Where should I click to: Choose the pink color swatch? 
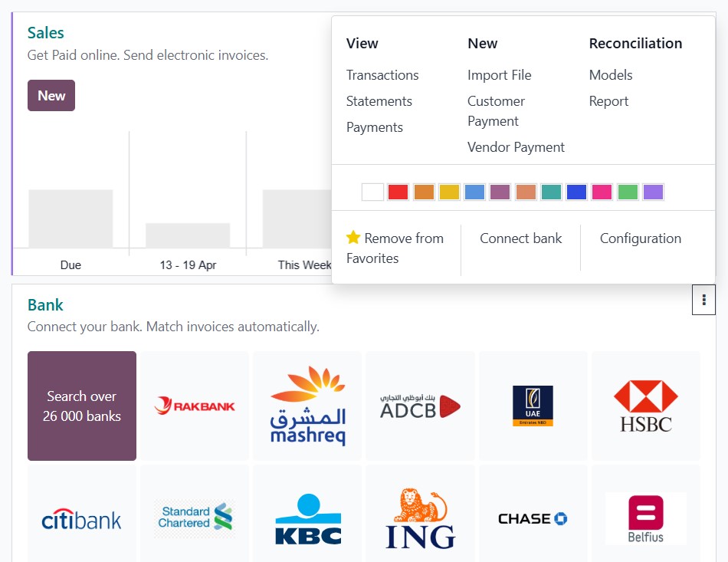[602, 192]
